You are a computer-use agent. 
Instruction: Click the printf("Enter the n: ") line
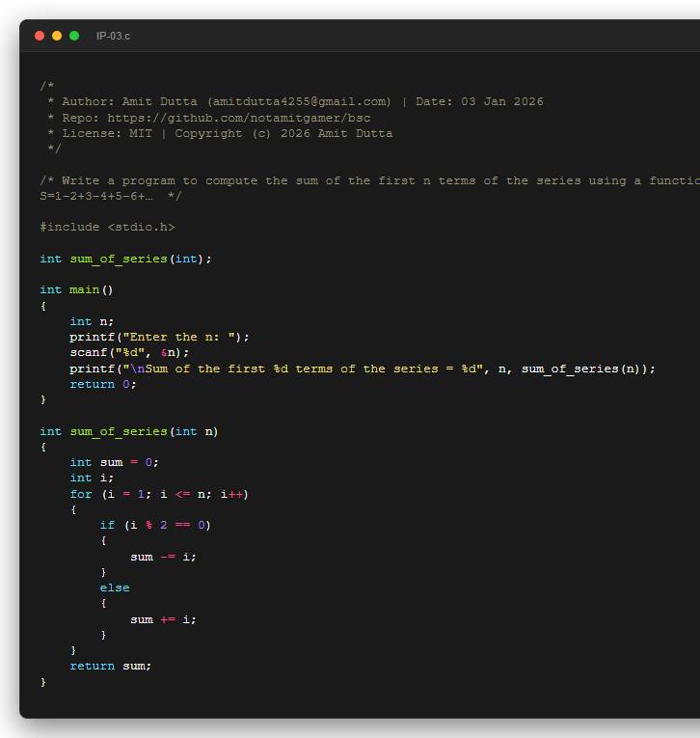(159, 337)
